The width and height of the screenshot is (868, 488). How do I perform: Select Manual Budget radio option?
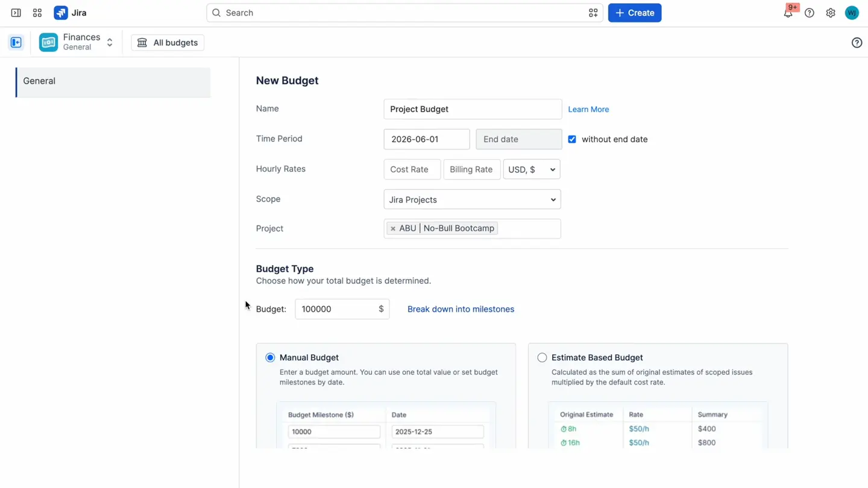pyautogui.click(x=270, y=357)
